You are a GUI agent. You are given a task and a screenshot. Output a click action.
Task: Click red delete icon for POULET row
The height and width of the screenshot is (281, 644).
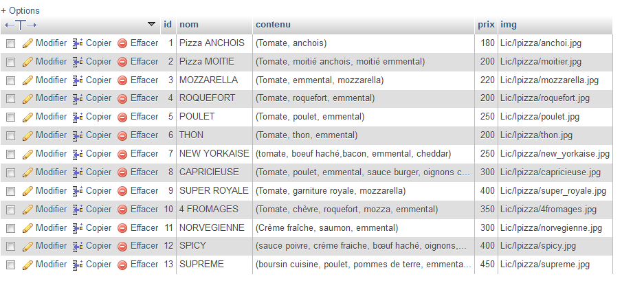click(x=122, y=117)
